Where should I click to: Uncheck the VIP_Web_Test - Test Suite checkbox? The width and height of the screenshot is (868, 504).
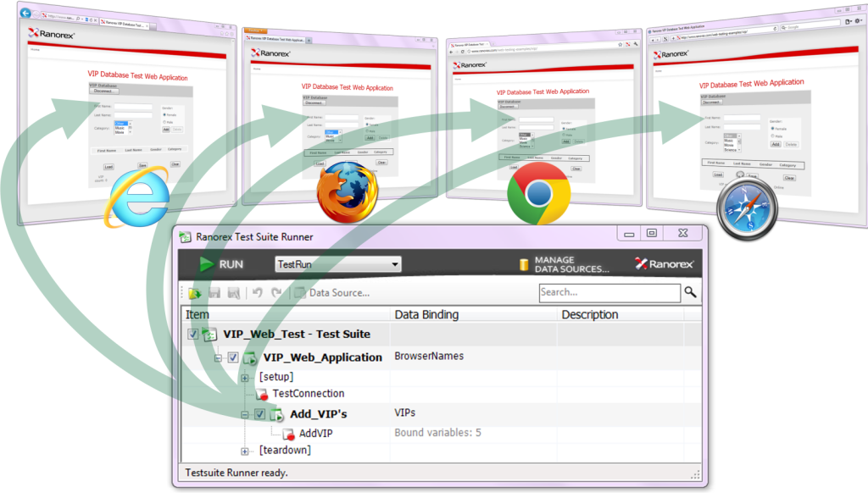[193, 335]
